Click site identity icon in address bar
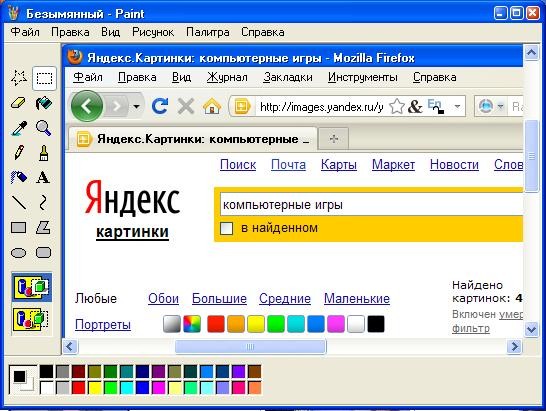This screenshot has width=546, height=411. [242, 106]
